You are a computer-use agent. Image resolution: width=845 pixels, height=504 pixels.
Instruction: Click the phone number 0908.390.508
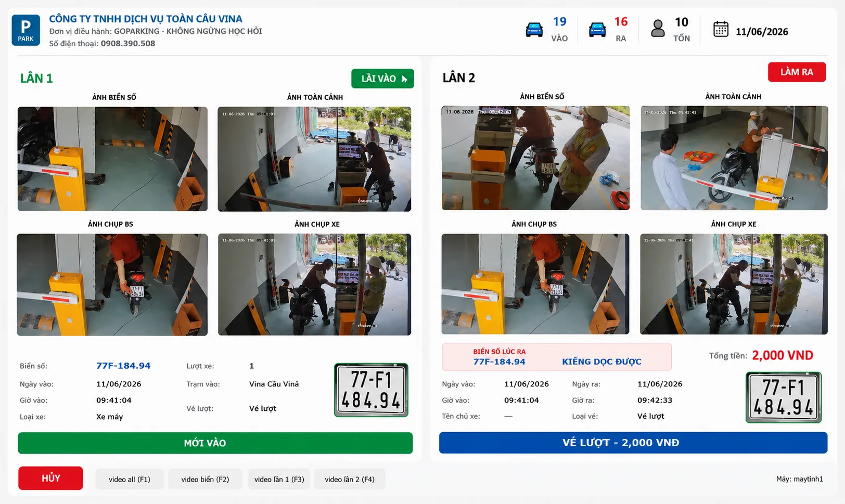point(128,44)
